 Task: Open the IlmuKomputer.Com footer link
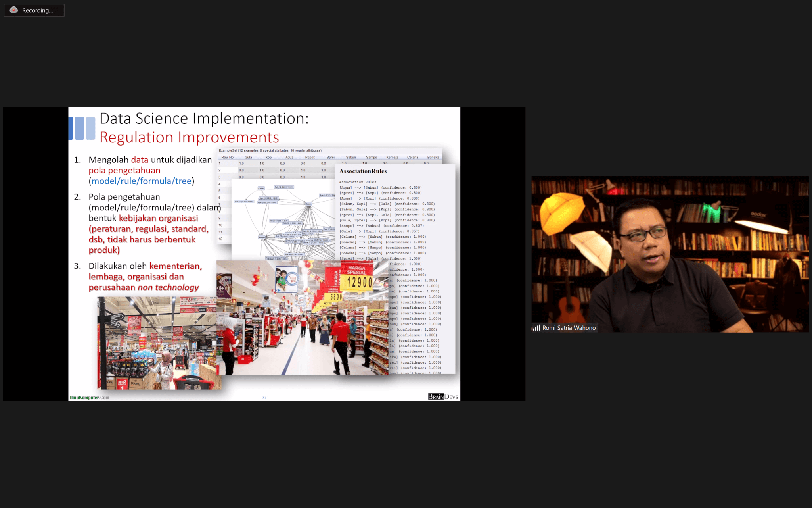[x=90, y=397]
